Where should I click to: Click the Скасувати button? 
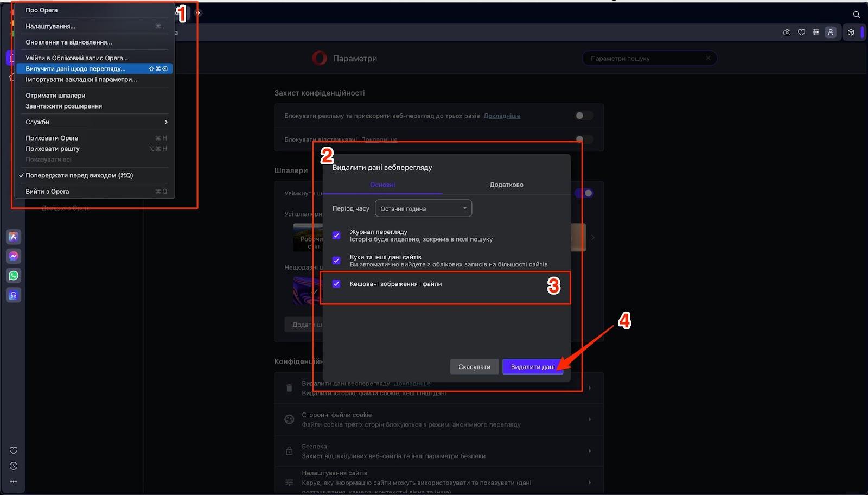point(474,367)
